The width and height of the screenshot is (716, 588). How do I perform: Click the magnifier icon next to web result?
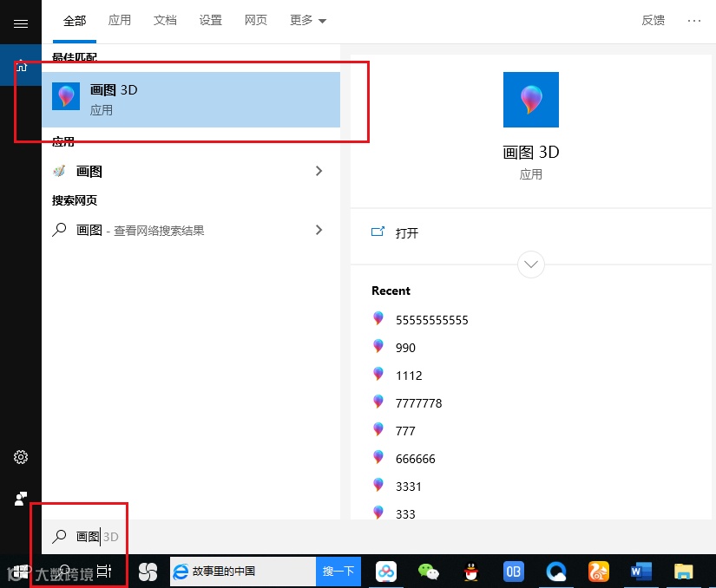pyautogui.click(x=59, y=230)
